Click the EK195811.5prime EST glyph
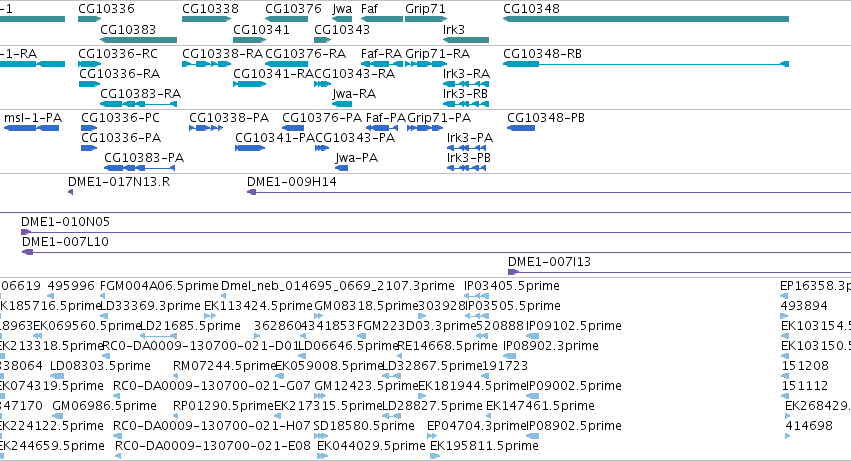This screenshot has width=851, height=461. click(435, 456)
